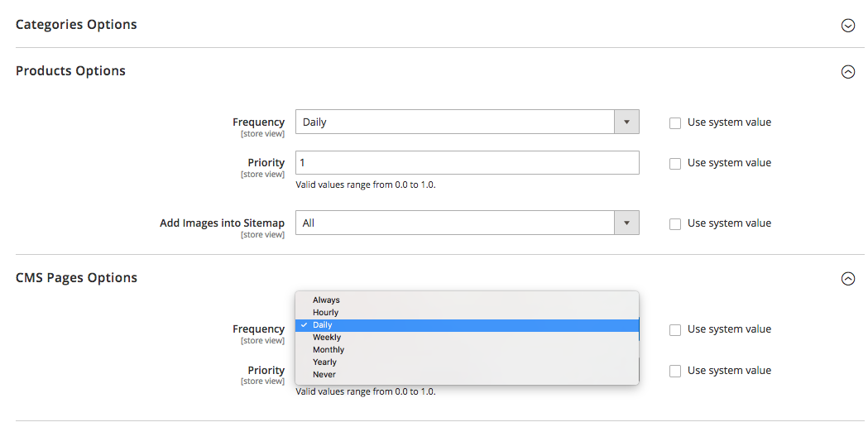The width and height of the screenshot is (868, 427).
Task: Select Always in frequency list
Action: pyautogui.click(x=326, y=300)
